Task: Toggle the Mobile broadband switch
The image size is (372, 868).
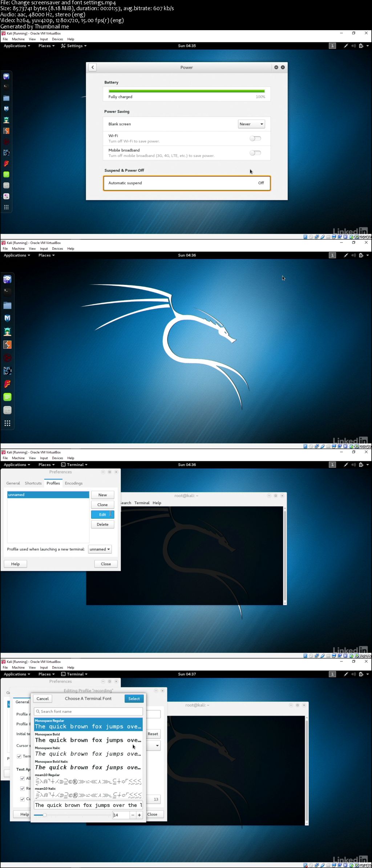Action: [x=255, y=153]
